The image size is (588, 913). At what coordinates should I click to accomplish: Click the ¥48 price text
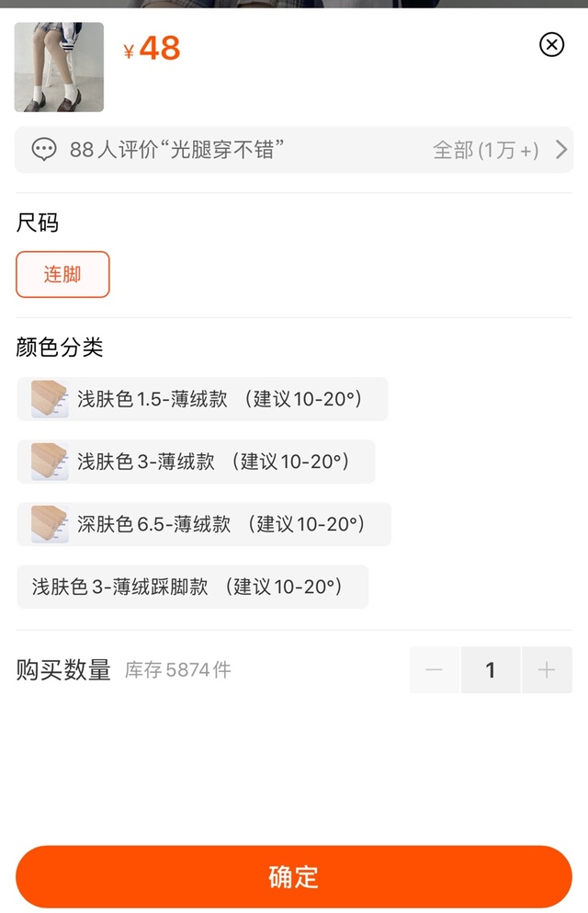tap(153, 49)
